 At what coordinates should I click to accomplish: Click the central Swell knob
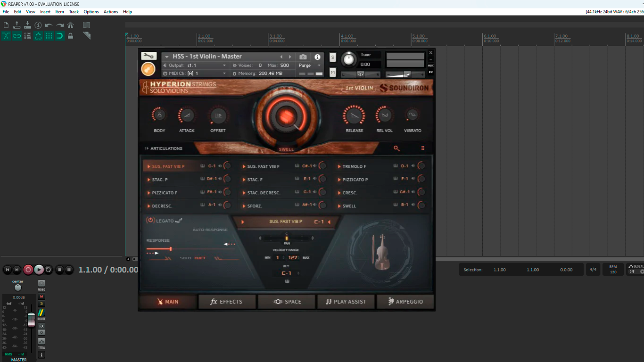286,116
